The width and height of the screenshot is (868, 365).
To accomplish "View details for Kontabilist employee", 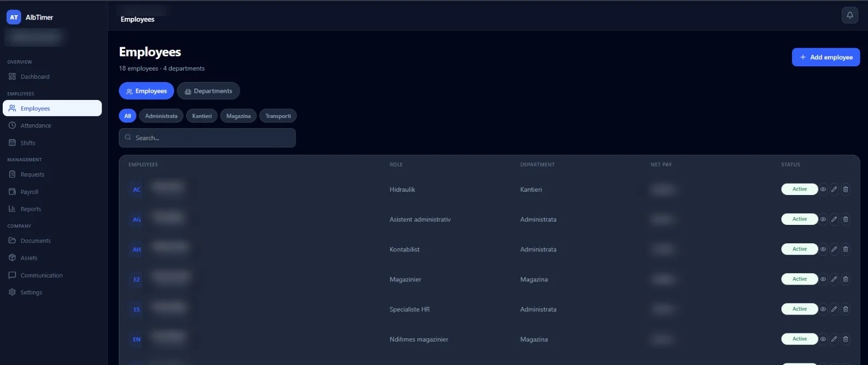I will point(823,249).
